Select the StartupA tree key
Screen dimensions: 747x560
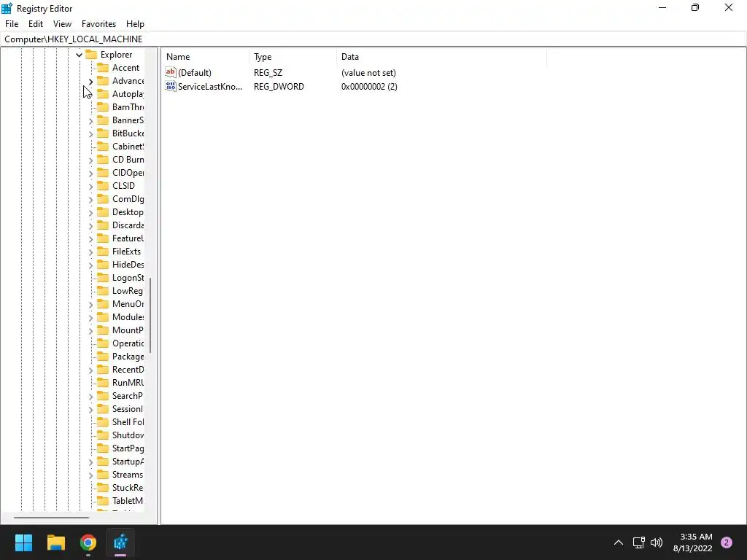pyautogui.click(x=128, y=462)
